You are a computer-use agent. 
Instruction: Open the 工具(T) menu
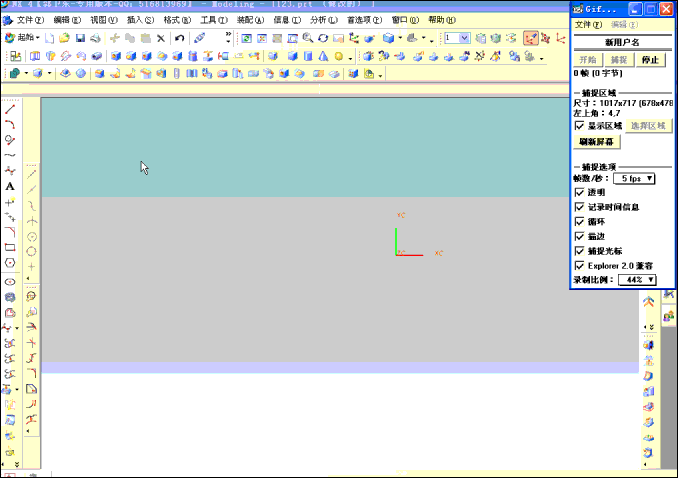(x=214, y=20)
